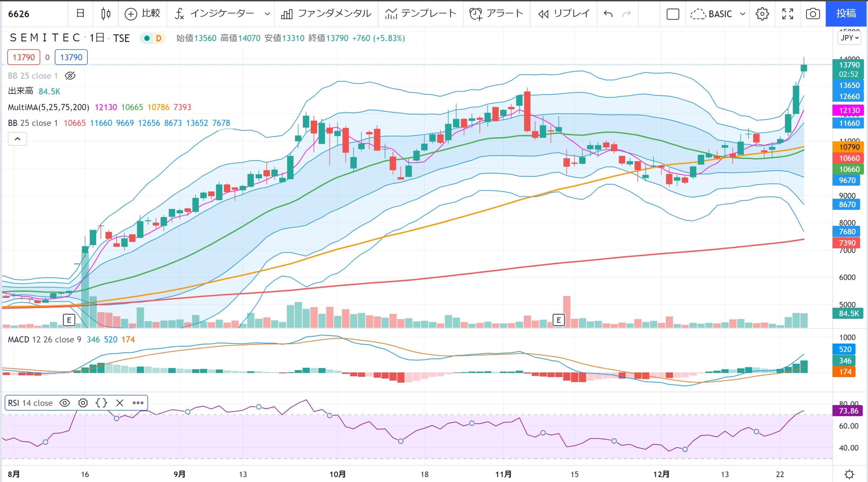Open the ファンダメンタル menu
This screenshot has height=482, width=868.
click(326, 14)
